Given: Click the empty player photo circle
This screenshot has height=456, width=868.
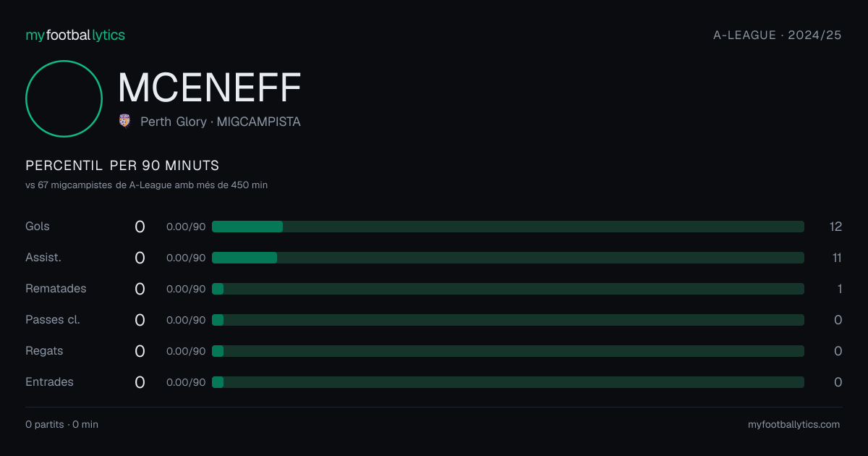Looking at the screenshot, I should coord(64,98).
